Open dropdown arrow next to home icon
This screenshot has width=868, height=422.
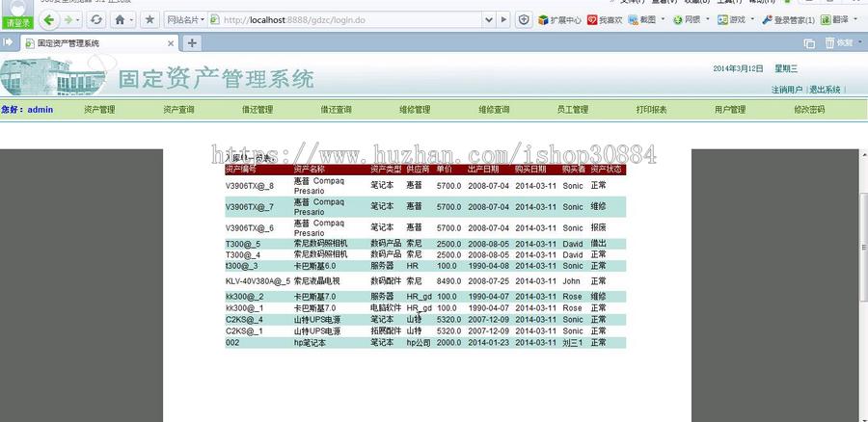point(132,20)
